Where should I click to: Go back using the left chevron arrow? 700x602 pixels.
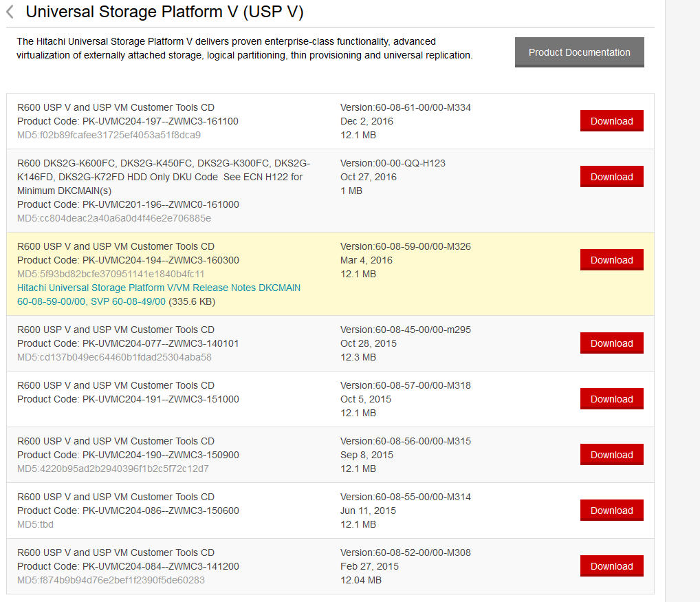[x=10, y=12]
